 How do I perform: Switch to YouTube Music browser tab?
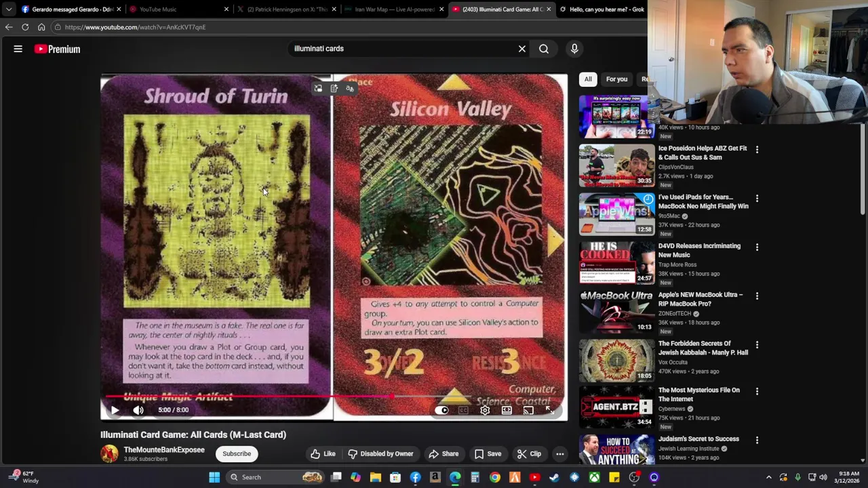tap(178, 9)
